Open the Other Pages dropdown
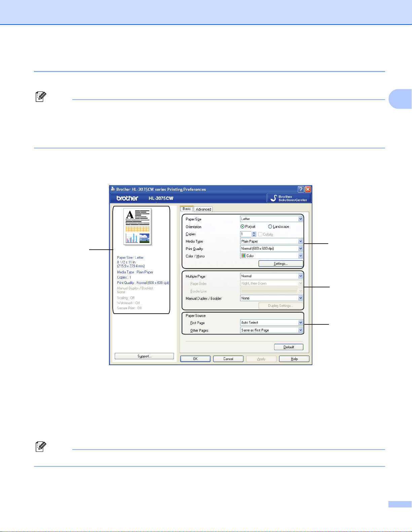The height and width of the screenshot is (532, 412). (272, 330)
